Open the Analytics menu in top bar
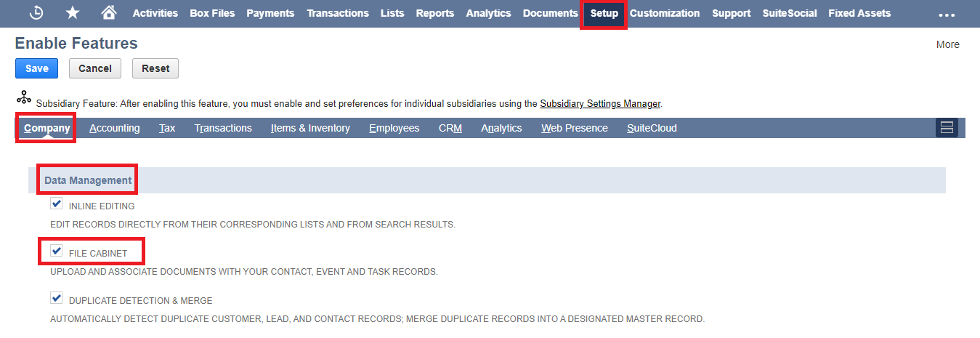This screenshot has width=980, height=338. tap(488, 13)
